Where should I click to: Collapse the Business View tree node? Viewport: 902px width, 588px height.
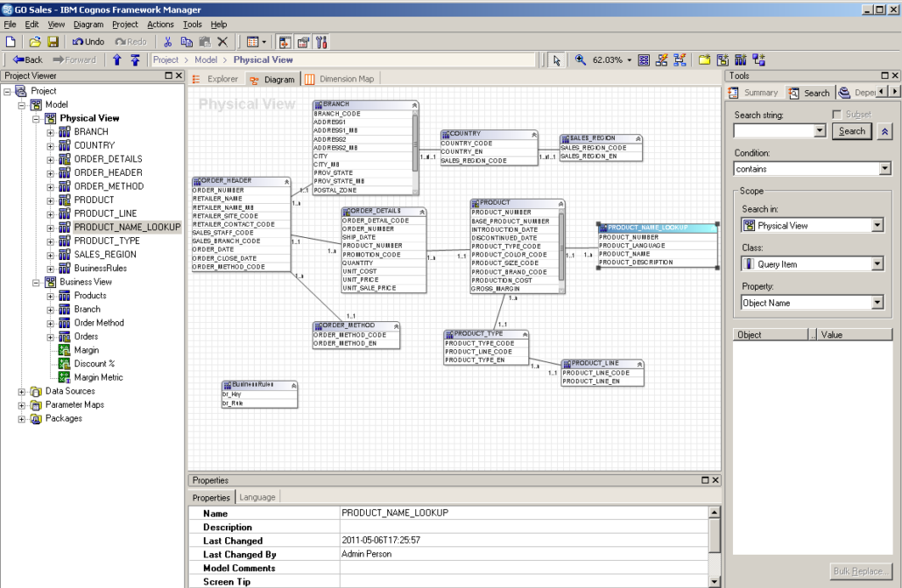pyautogui.click(x=36, y=283)
